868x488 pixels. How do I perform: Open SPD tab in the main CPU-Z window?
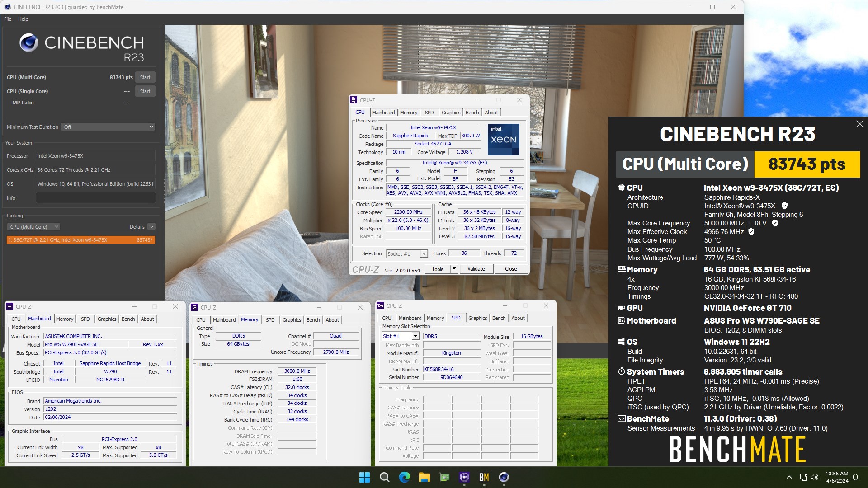pyautogui.click(x=429, y=113)
